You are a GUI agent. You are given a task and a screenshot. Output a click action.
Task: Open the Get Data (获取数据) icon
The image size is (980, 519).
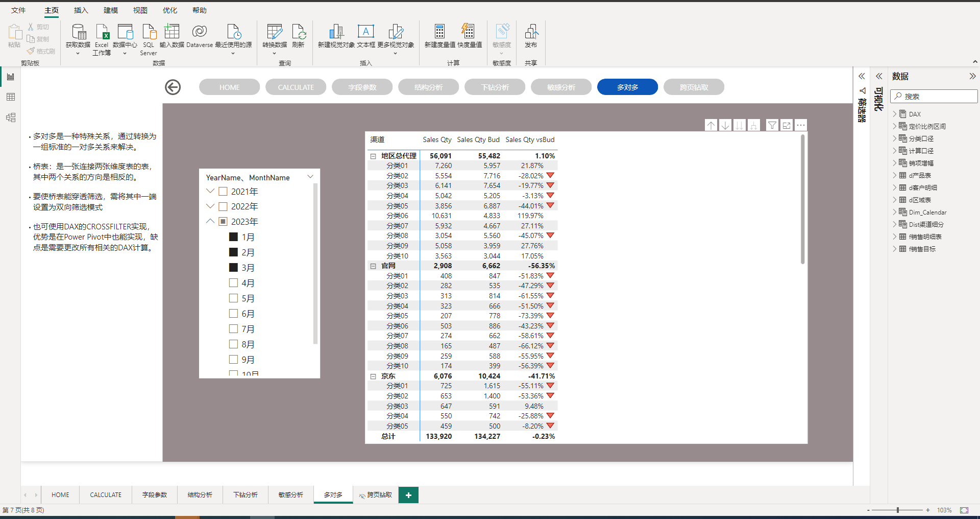(x=78, y=32)
